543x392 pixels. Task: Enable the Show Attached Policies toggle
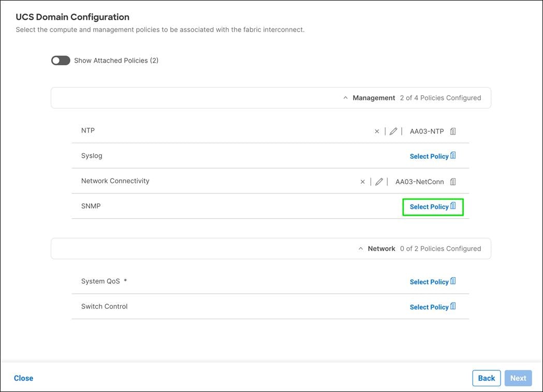click(60, 60)
